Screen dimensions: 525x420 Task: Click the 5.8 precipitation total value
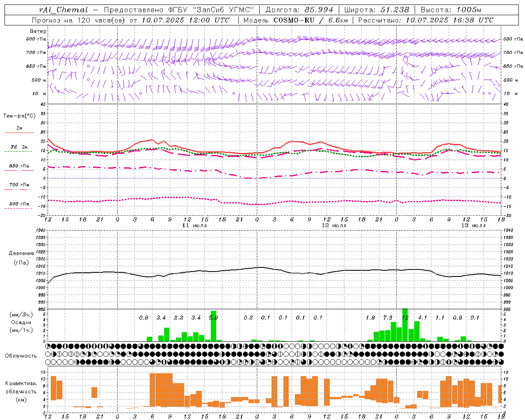(213, 317)
